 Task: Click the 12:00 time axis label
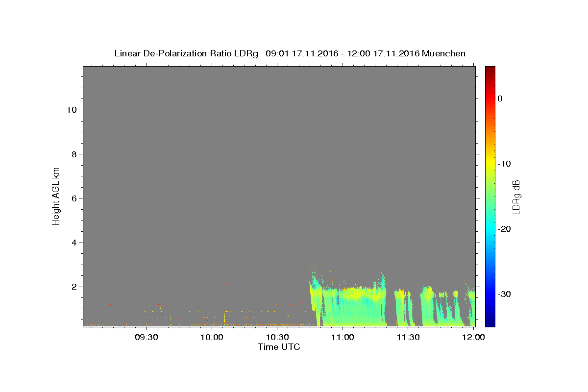click(473, 338)
